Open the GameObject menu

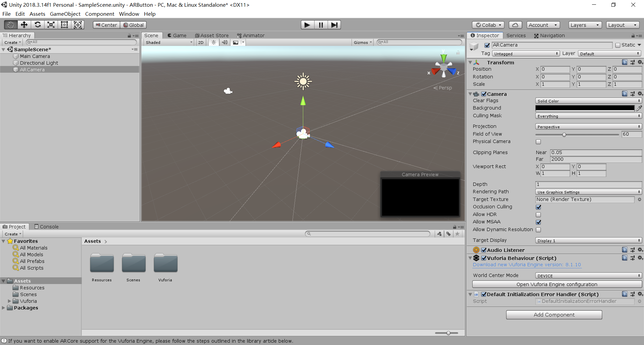[65, 14]
